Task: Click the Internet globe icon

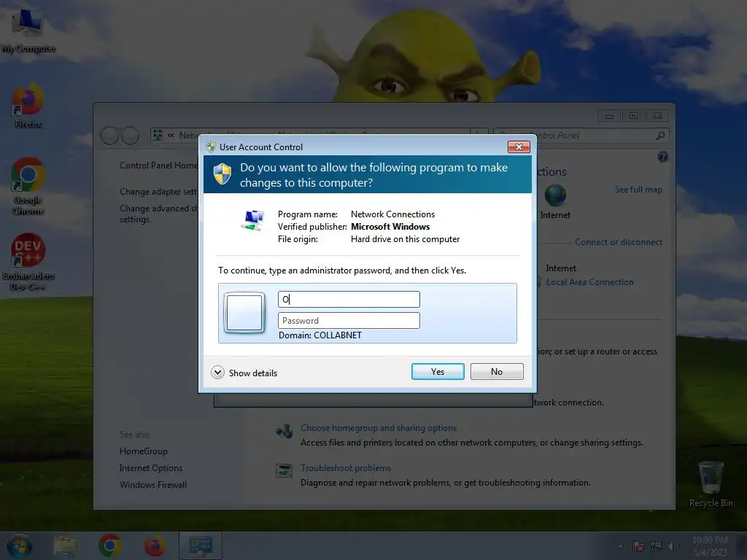Action: click(555, 195)
